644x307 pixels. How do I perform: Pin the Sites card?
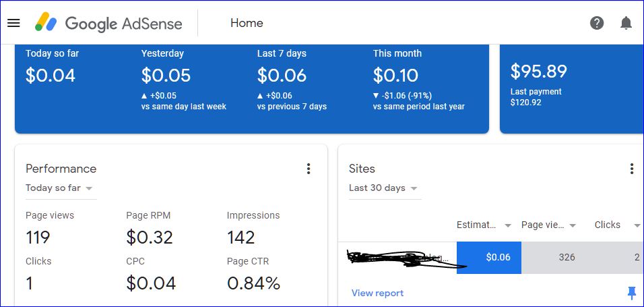tap(632, 293)
